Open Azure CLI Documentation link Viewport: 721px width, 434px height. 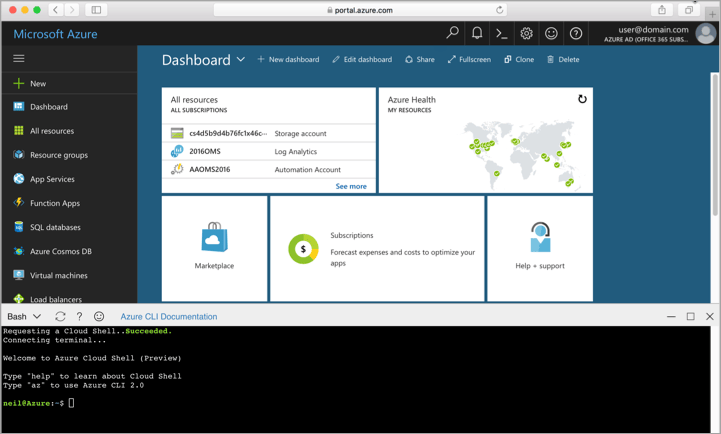point(168,316)
